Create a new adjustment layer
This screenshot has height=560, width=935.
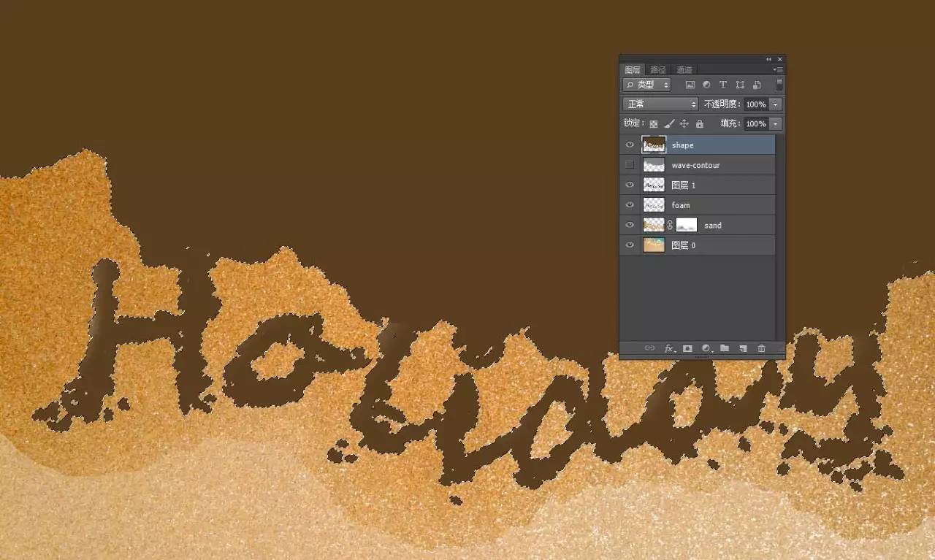[706, 349]
